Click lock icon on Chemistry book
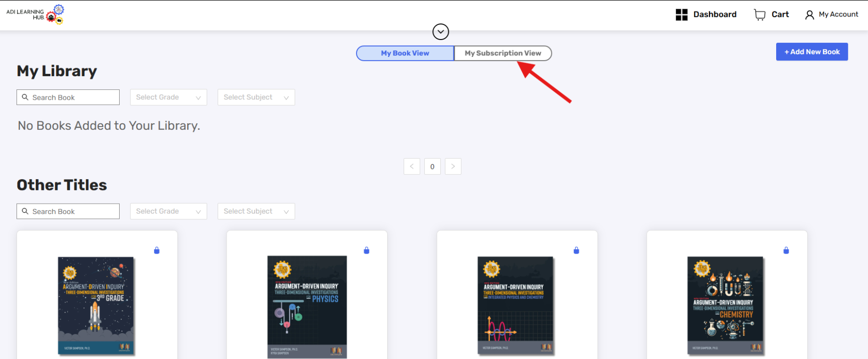This screenshot has height=359, width=868. [786, 250]
